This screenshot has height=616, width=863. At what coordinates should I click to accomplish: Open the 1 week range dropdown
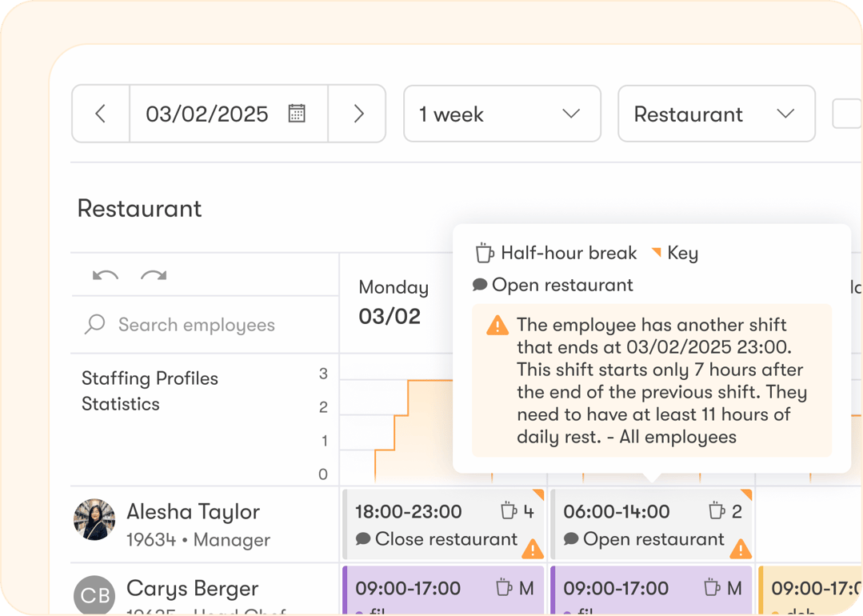(x=502, y=114)
